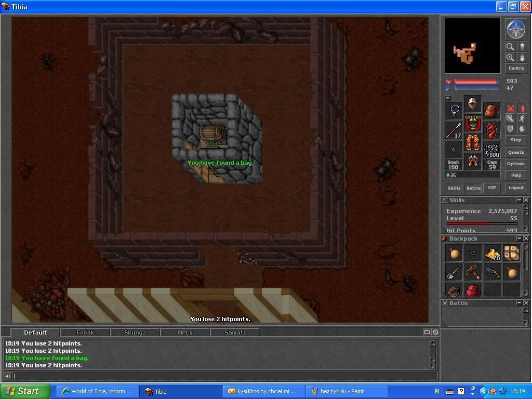Toggle console volume speaker icon
The image size is (532, 399).
coord(7,376)
